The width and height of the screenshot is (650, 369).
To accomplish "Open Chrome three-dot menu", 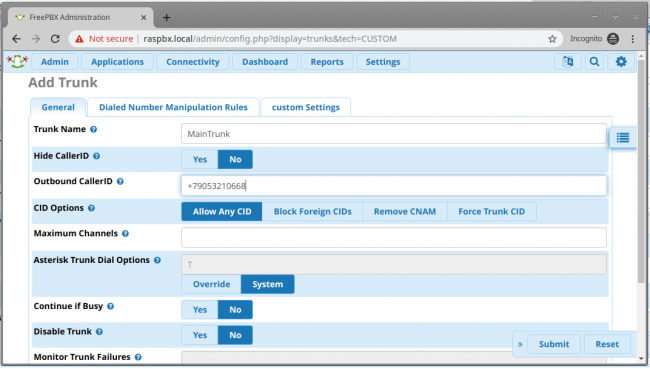I will coord(633,39).
